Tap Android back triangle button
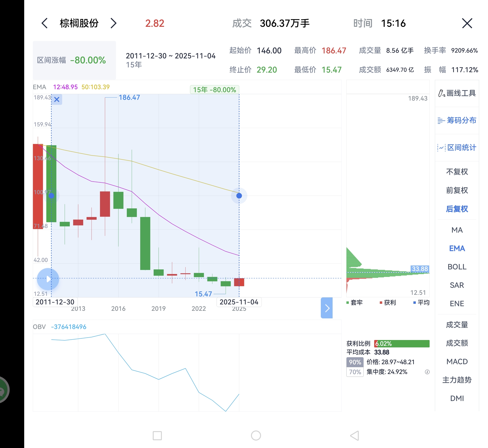488x448 pixels. coord(355,436)
